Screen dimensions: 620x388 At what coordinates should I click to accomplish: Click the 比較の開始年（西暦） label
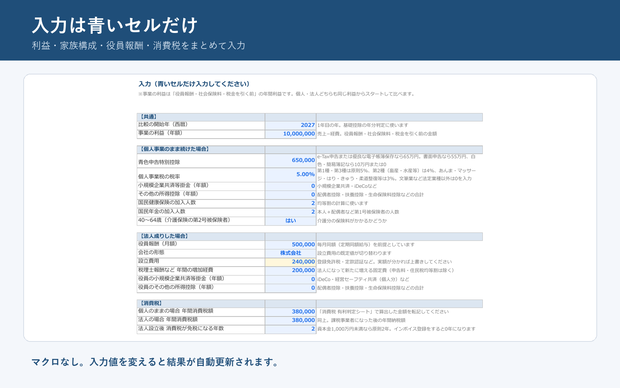click(163, 125)
